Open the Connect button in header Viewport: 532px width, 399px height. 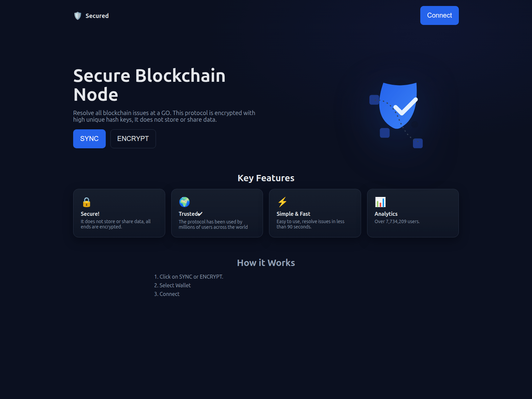(439, 15)
